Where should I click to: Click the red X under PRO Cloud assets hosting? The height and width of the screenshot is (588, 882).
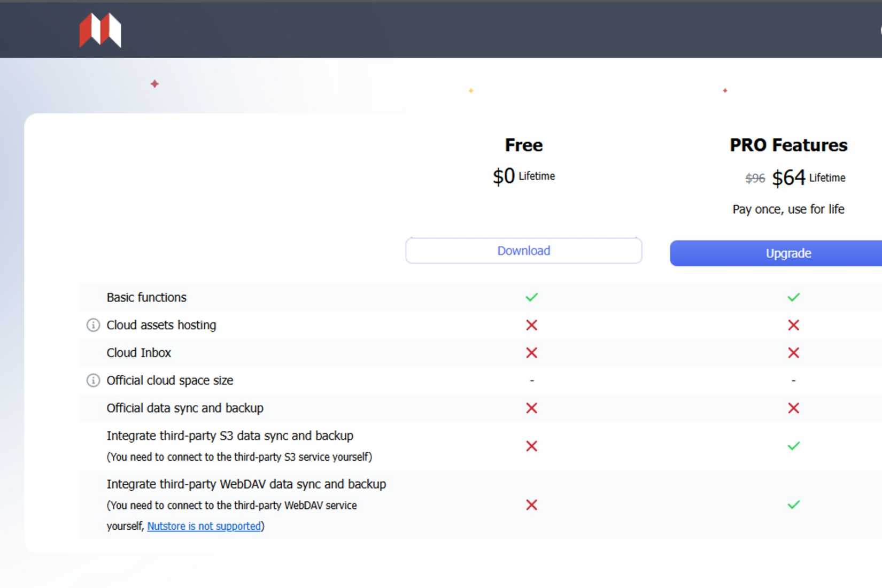pos(793,325)
